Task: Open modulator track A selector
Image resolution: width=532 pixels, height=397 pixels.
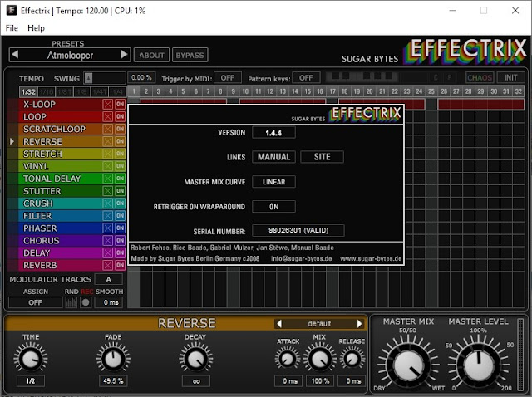Action: [109, 279]
